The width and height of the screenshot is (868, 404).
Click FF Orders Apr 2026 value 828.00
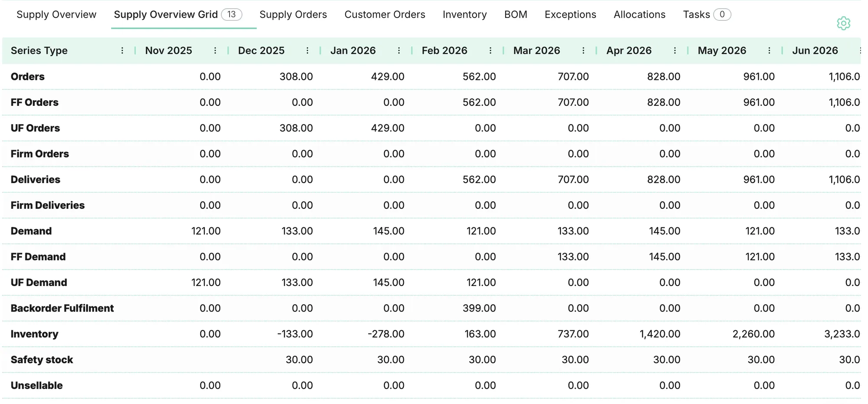pos(664,102)
